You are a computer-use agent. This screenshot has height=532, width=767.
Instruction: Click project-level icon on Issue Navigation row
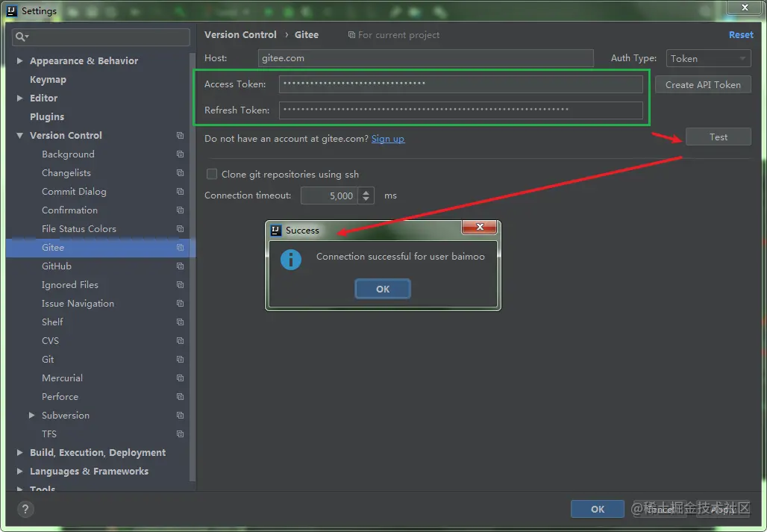tap(180, 303)
